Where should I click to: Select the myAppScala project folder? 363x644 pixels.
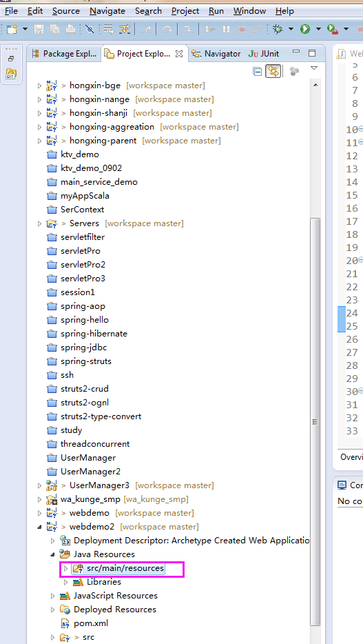85,196
